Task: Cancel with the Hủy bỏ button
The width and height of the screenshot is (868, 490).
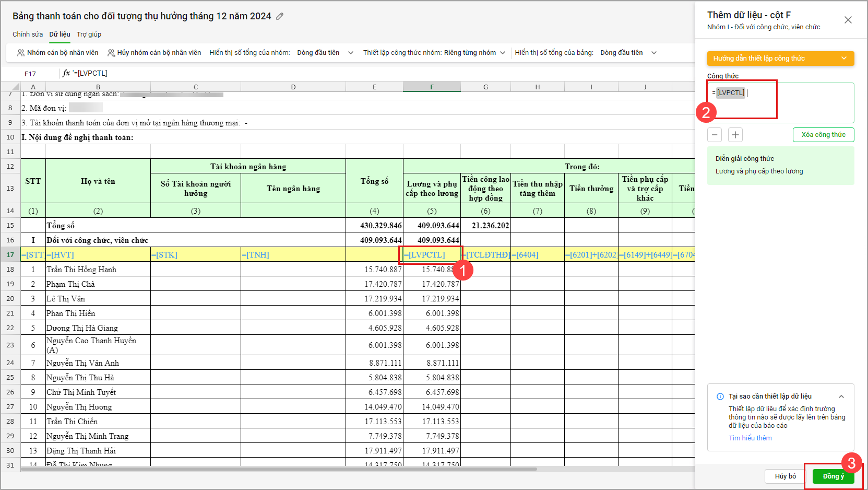Action: coord(785,476)
